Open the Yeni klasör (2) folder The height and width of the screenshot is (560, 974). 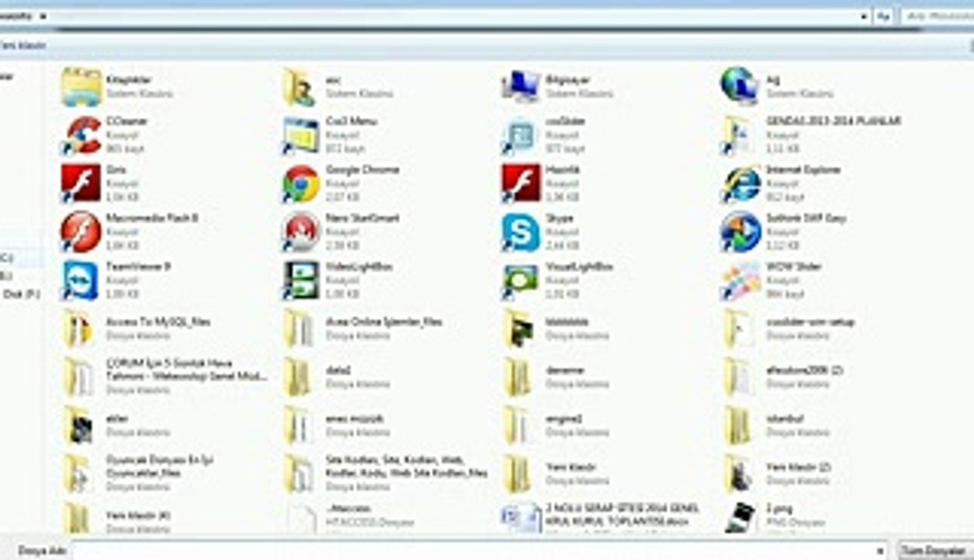737,474
